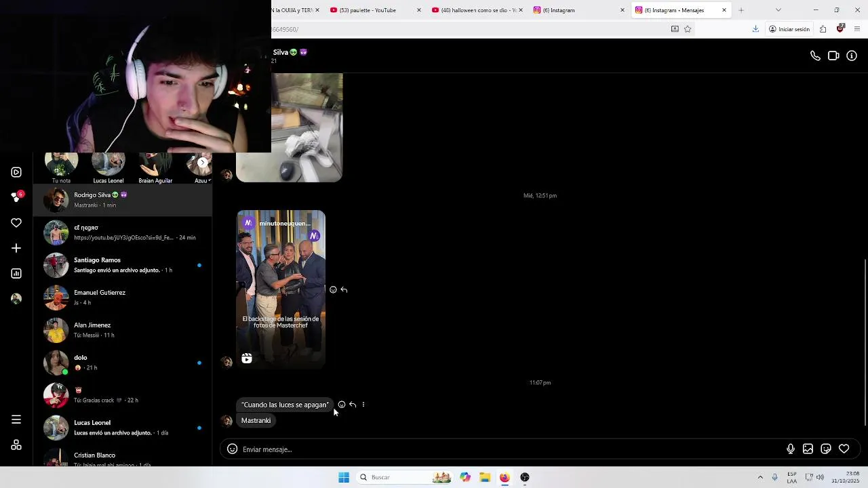Start an audio call with Rodrigo Silva

click(815, 56)
